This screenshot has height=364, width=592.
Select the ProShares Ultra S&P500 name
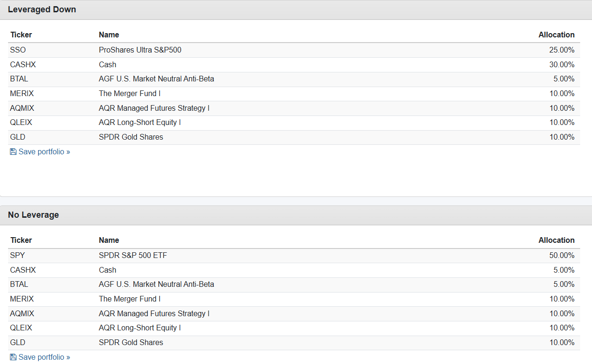pos(140,50)
